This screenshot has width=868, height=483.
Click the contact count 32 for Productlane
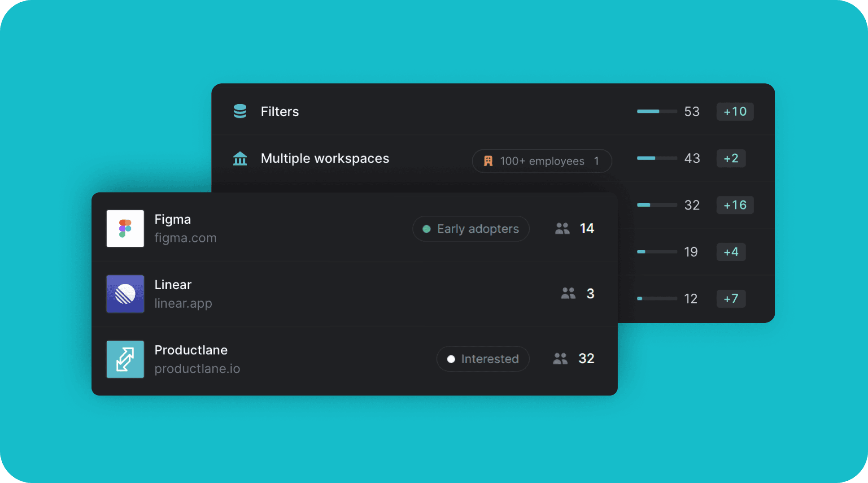pyautogui.click(x=586, y=358)
